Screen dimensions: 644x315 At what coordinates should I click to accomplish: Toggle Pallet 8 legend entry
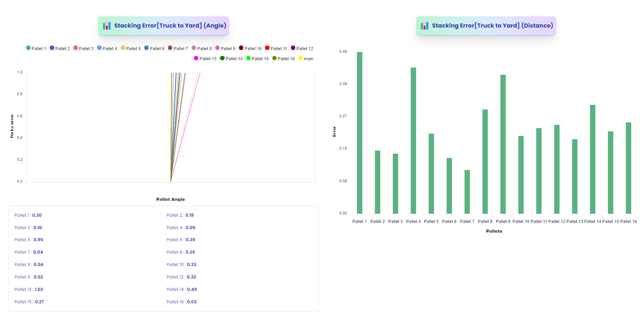coord(202,49)
